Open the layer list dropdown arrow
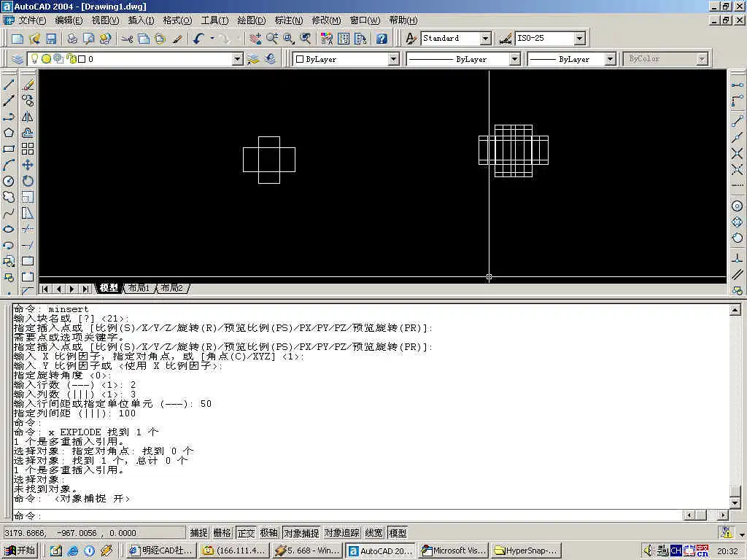The width and height of the screenshot is (747, 560). click(238, 59)
